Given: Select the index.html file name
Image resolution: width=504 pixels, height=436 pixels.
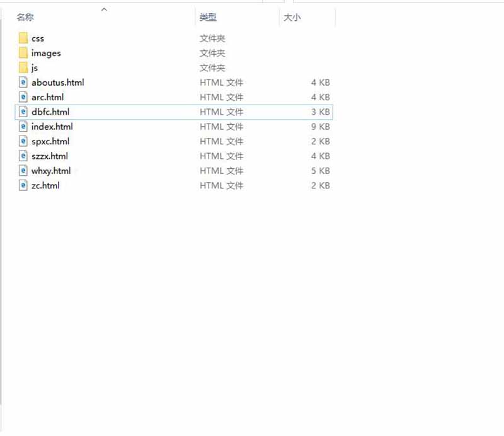Looking at the screenshot, I should 52,127.
